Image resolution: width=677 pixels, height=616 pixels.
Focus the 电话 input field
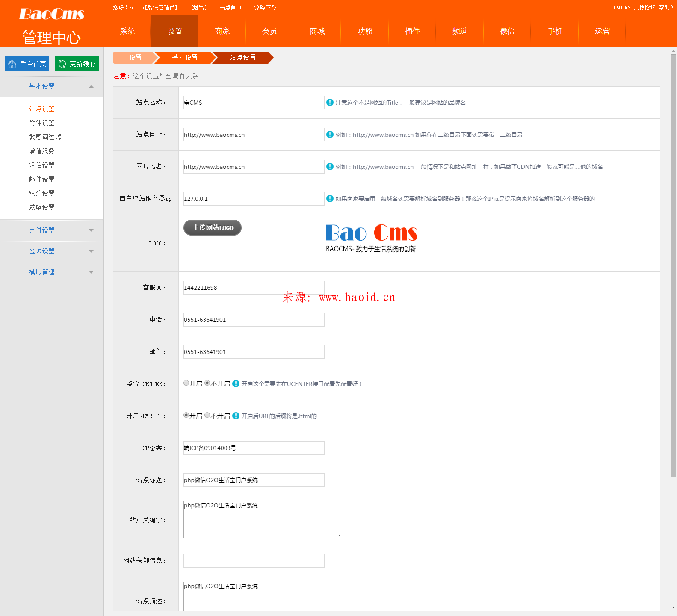click(x=254, y=320)
